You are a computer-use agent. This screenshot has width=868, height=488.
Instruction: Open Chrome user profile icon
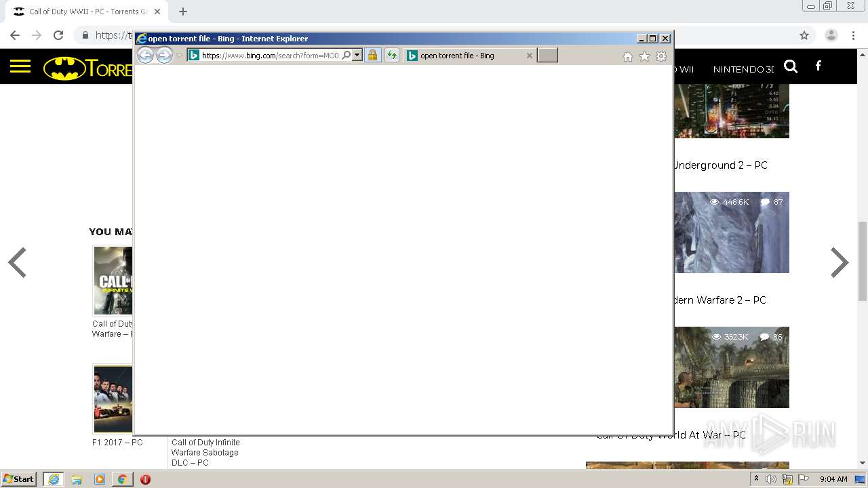pyautogui.click(x=831, y=35)
